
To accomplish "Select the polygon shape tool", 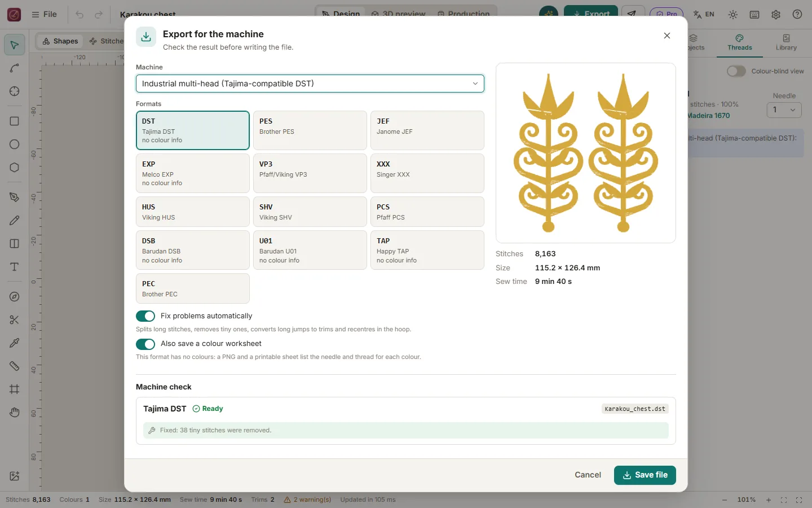I will [15, 168].
